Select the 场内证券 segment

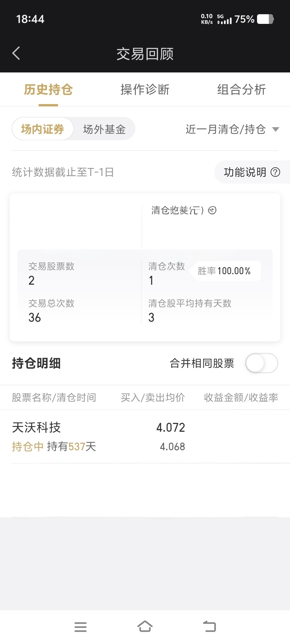click(43, 129)
